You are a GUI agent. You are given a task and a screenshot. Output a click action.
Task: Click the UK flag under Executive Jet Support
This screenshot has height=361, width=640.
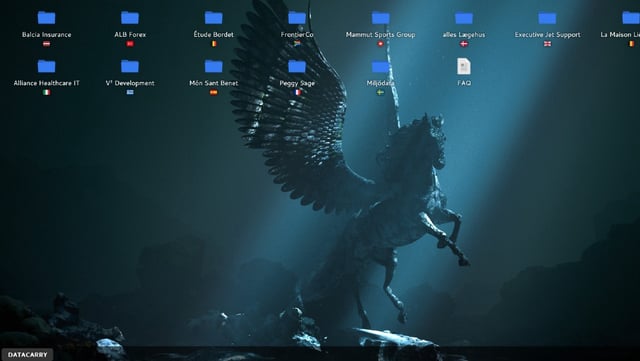pyautogui.click(x=547, y=44)
